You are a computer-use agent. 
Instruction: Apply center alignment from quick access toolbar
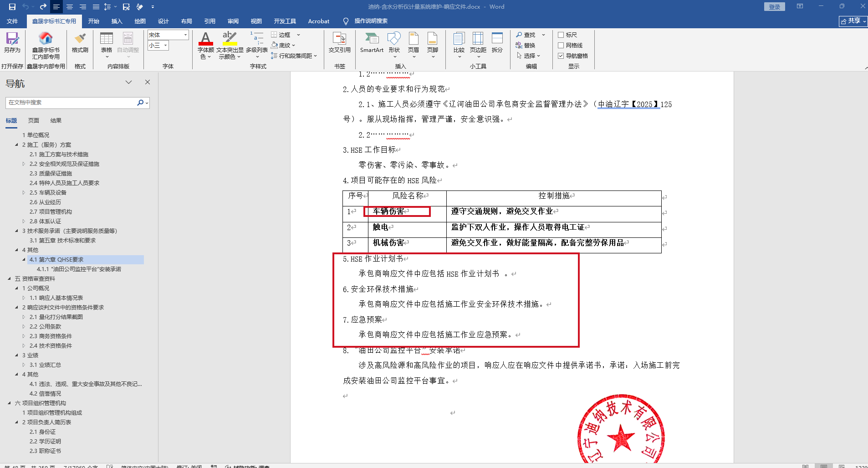point(70,7)
